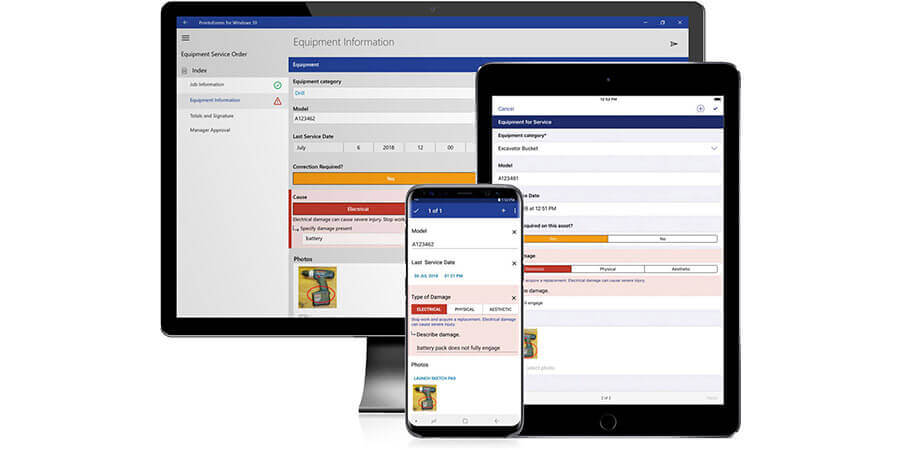Choose the No option on tablet

(662, 239)
